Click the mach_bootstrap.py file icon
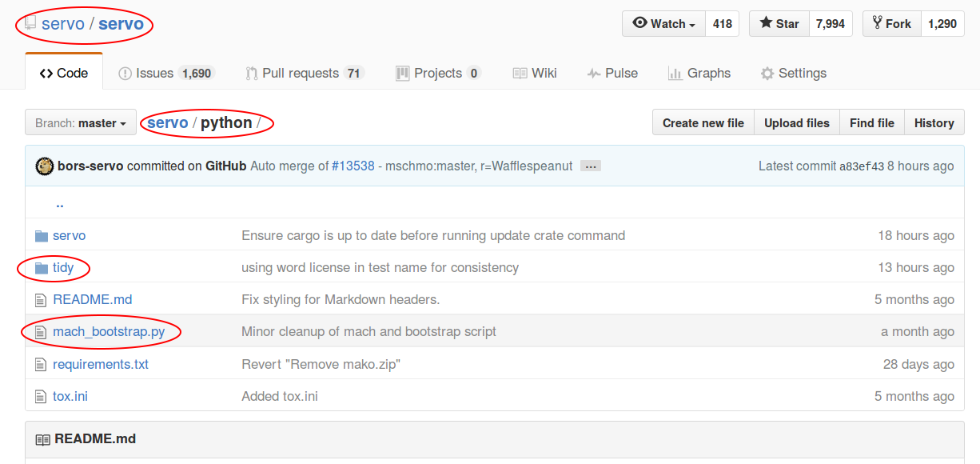This screenshot has height=464, width=980. pos(42,332)
